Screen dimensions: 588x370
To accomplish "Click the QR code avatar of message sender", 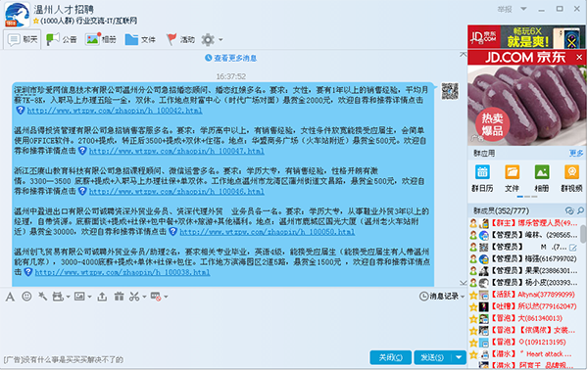I will [450, 91].
